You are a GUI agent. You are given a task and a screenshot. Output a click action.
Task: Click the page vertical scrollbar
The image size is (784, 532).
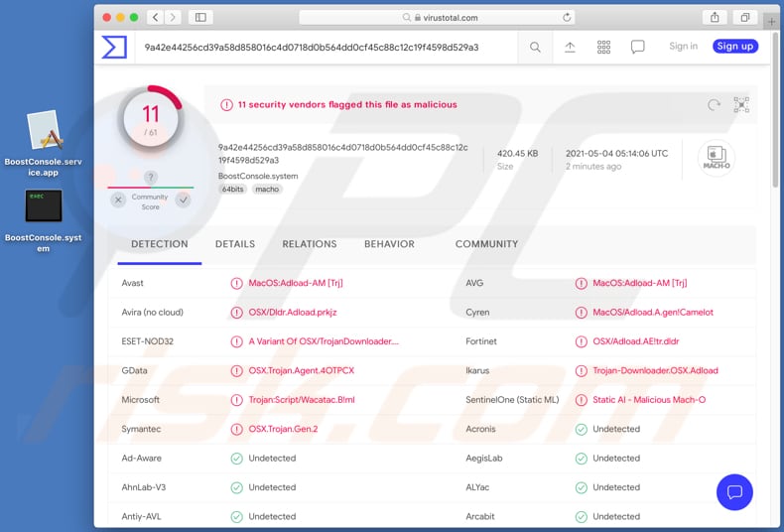tap(776, 110)
